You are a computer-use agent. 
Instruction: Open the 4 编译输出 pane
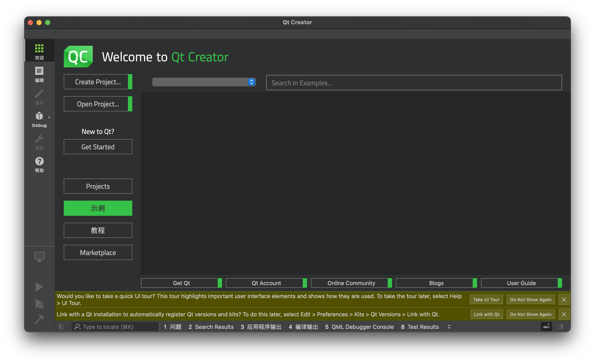303,327
